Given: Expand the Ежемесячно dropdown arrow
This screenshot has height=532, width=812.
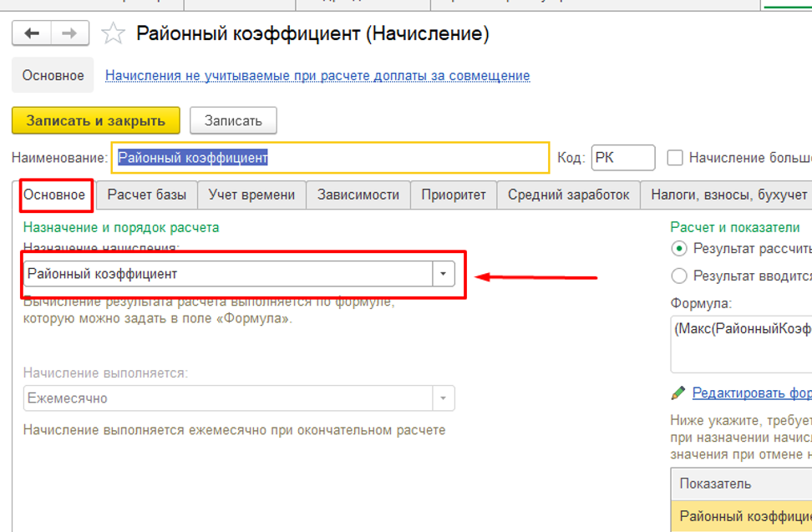Looking at the screenshot, I should pyautogui.click(x=444, y=398).
